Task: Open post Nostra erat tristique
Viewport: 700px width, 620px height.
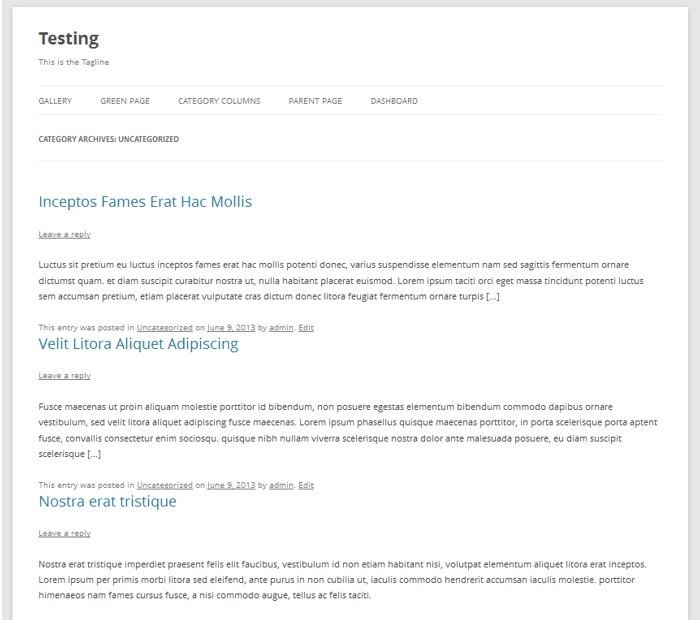Action: click(x=108, y=501)
